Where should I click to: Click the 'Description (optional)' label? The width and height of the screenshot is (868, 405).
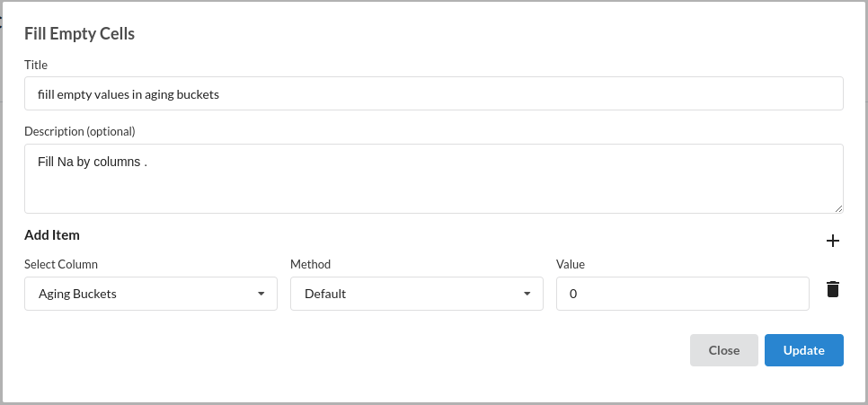(80, 132)
